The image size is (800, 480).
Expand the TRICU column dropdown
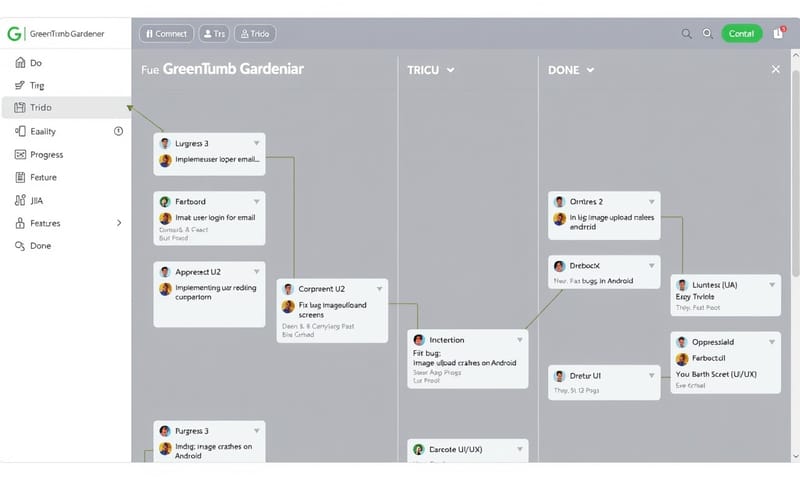coord(450,70)
